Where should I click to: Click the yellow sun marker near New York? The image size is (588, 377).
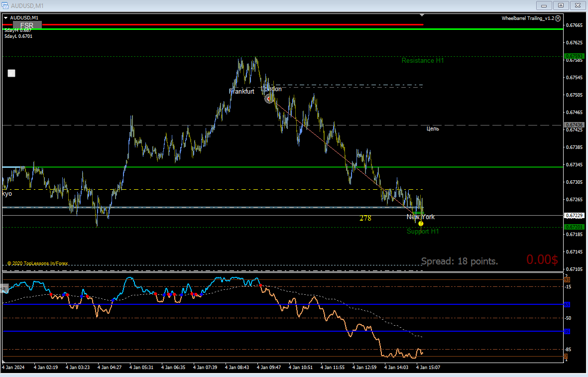421,224
